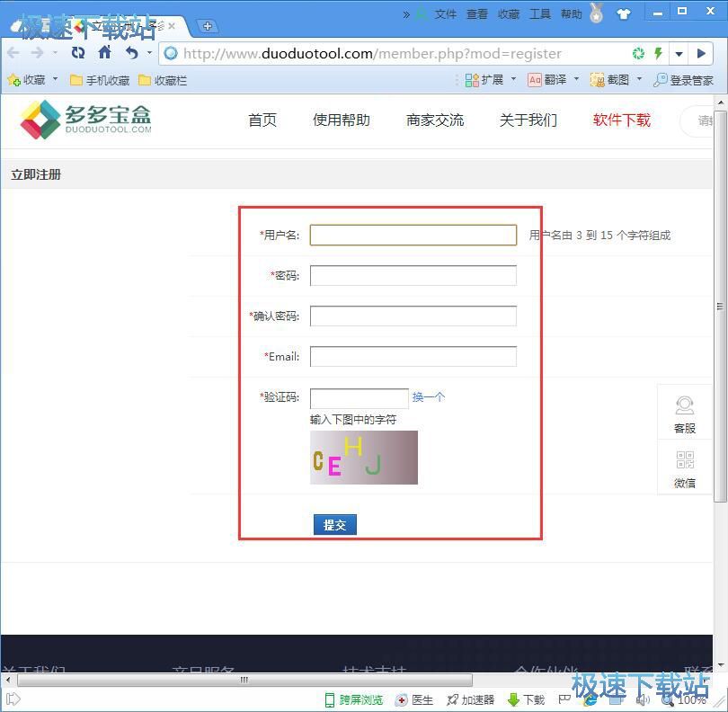Click 换一个 to refresh captcha
This screenshot has width=728, height=712.
[429, 397]
